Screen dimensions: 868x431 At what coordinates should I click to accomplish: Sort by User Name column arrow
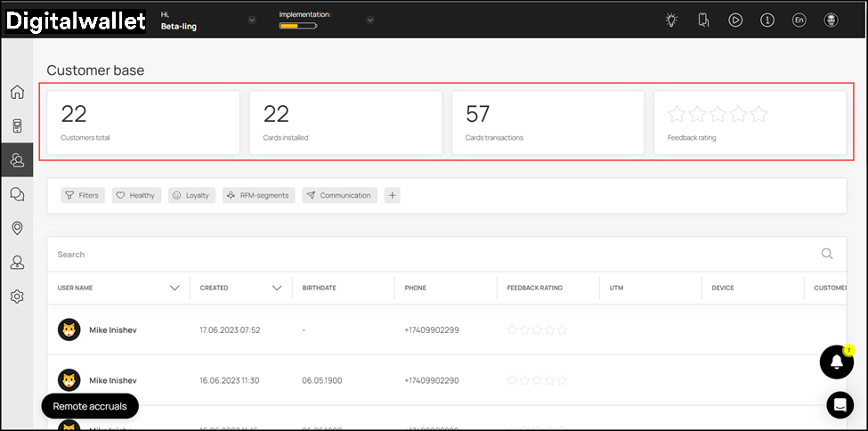pyautogui.click(x=174, y=288)
